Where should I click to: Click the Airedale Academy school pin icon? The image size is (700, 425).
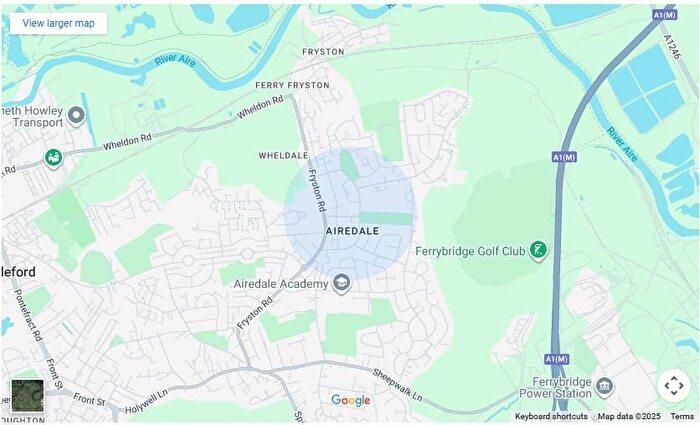(x=342, y=283)
